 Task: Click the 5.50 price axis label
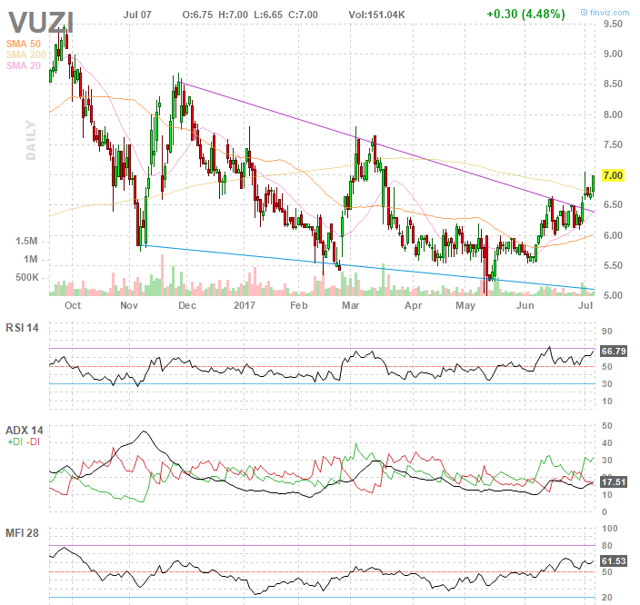[613, 265]
